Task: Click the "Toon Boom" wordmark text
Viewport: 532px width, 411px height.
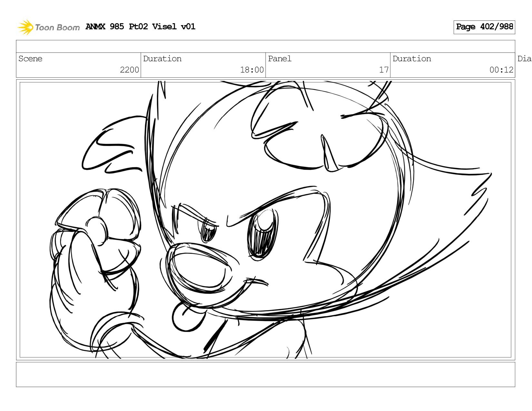Action: click(x=57, y=28)
